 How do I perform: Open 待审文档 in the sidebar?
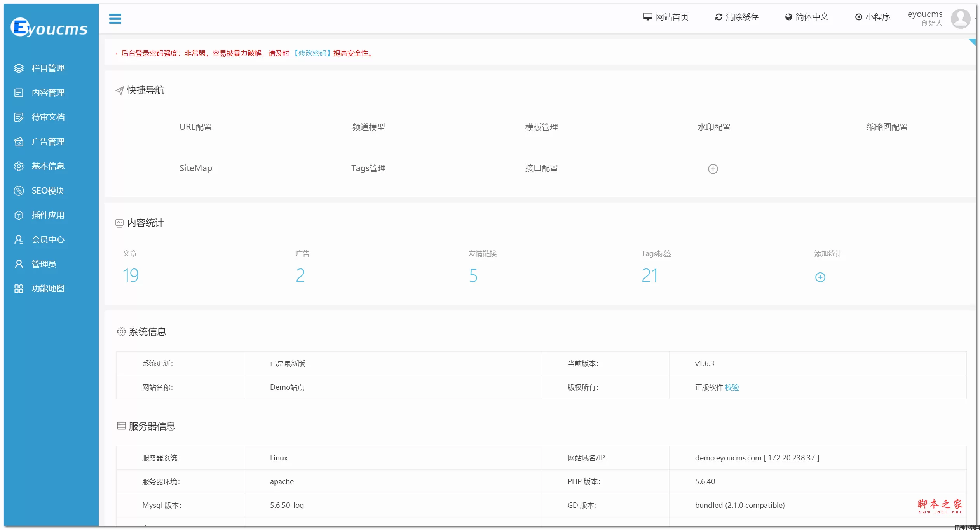(48, 117)
